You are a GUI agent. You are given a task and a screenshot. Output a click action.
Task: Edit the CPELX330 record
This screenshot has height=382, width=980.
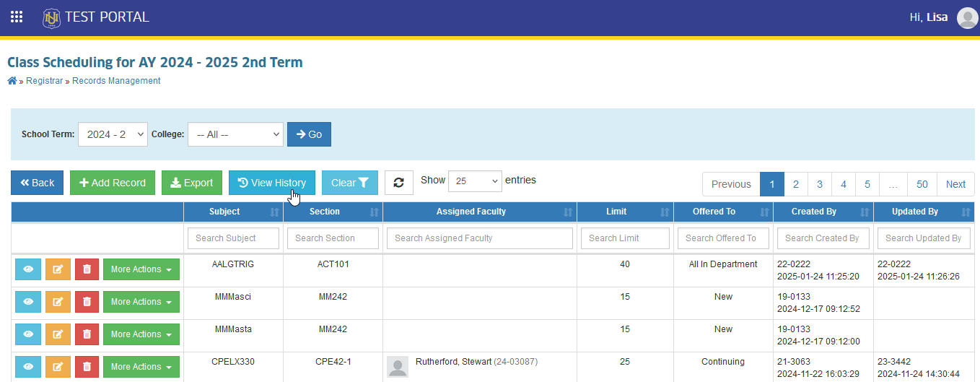[58, 367]
